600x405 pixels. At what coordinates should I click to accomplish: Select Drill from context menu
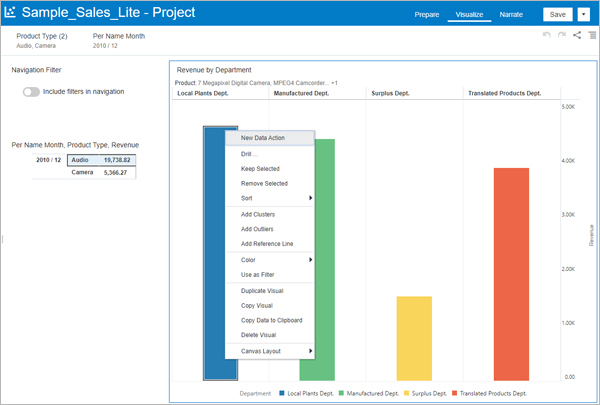tap(270, 154)
